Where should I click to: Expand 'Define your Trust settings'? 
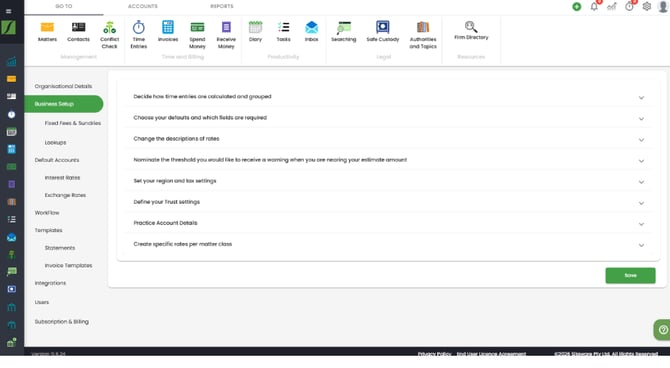[388, 202]
